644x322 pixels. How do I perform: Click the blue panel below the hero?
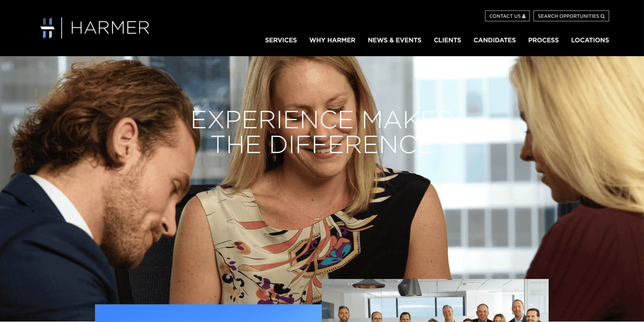[208, 313]
